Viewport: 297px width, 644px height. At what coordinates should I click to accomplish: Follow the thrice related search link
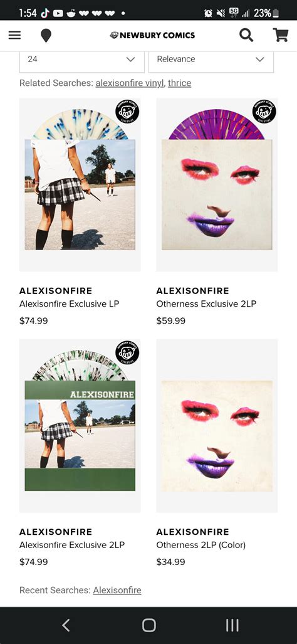coord(179,83)
